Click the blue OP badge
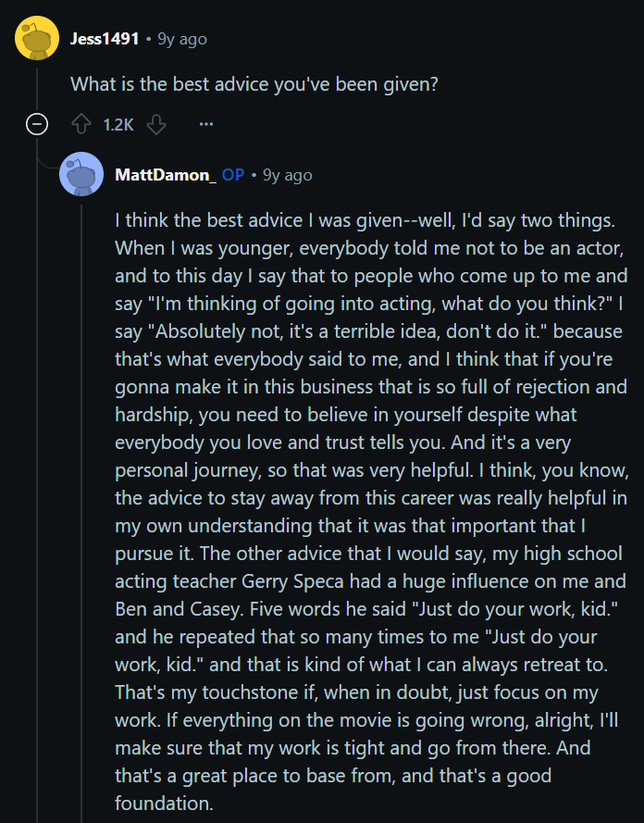 (233, 175)
